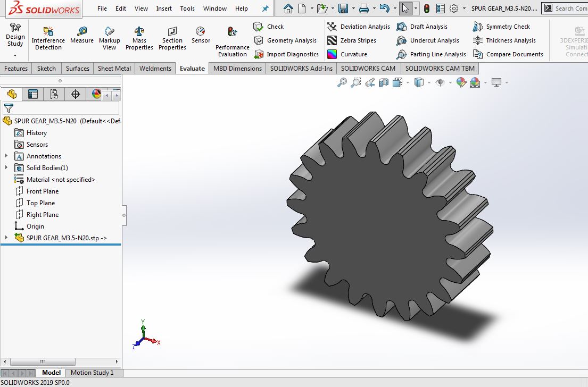Open Draft Analysis

(422, 27)
